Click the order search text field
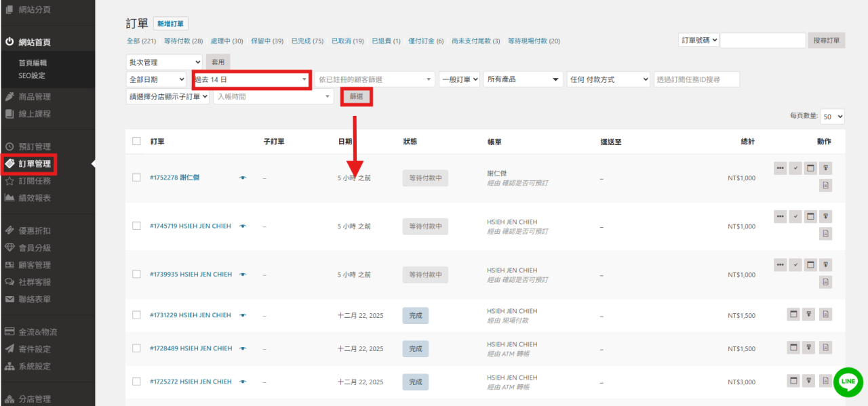Viewport: 868px width, 406px height. pos(763,41)
